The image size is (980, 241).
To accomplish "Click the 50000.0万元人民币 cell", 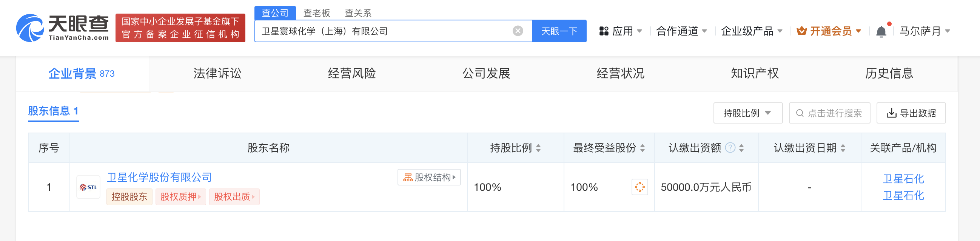I will click(706, 187).
